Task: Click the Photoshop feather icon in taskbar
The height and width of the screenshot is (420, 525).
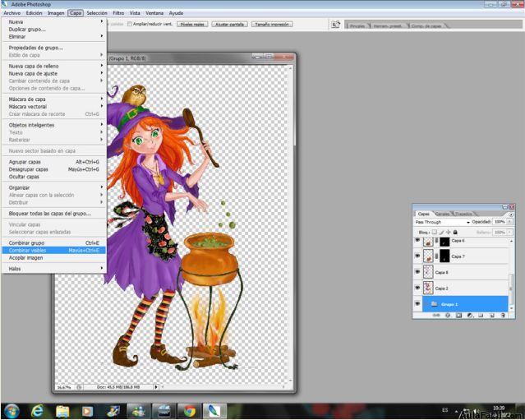Action: (x=214, y=411)
